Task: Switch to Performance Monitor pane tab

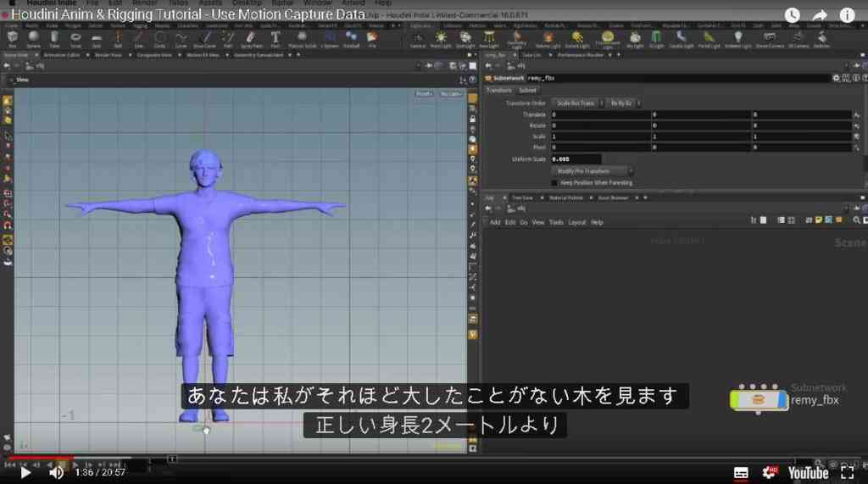Action: pos(580,55)
